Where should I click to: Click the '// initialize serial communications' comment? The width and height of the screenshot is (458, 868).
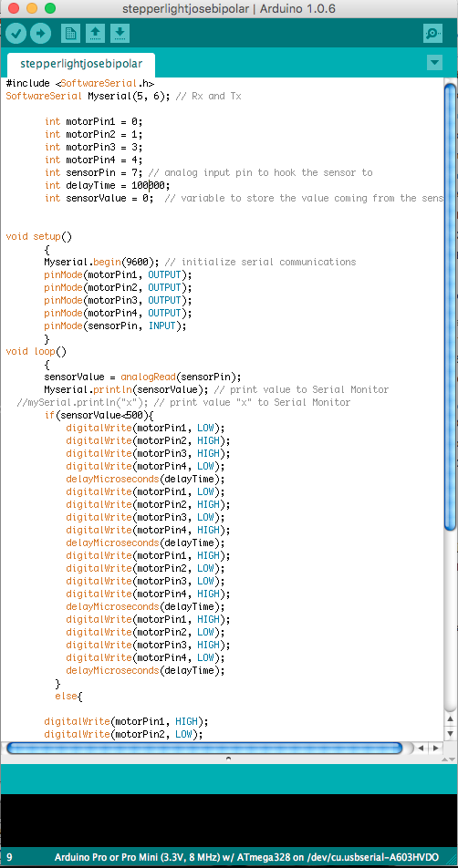point(260,262)
